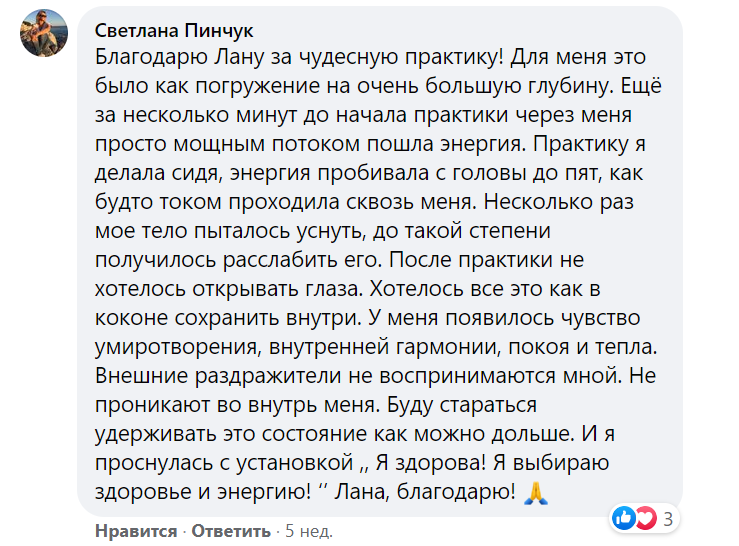Click the blue thumbs-up reaction icon

coord(624,519)
